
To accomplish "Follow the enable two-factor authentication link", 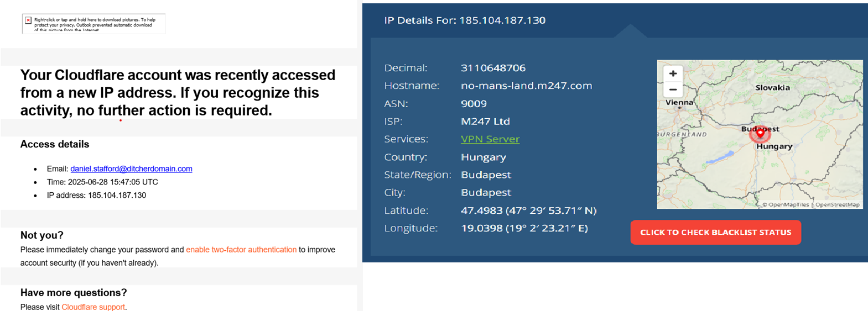I will 241,250.
